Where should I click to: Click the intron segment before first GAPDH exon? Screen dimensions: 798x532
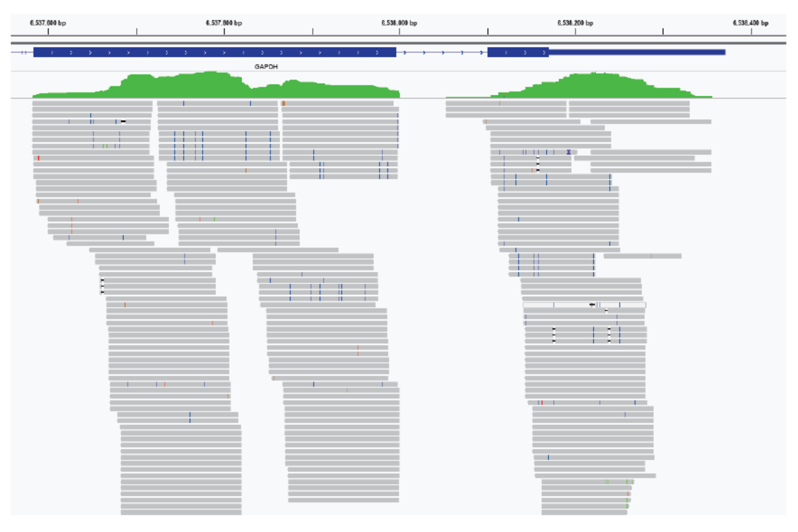pyautogui.click(x=22, y=53)
